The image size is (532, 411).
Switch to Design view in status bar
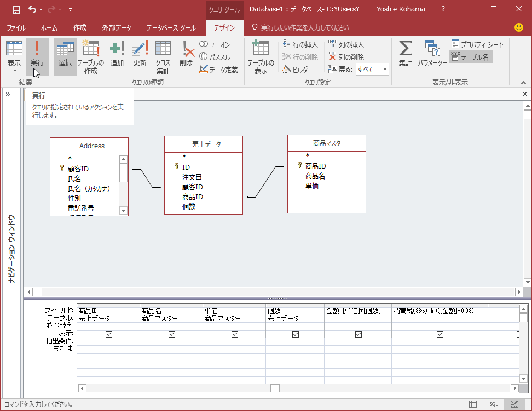click(x=514, y=404)
